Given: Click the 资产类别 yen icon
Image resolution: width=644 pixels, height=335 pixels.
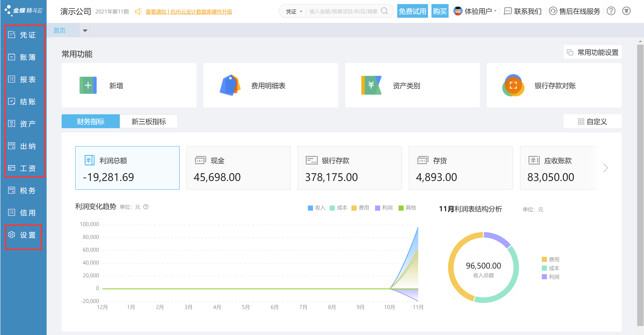Looking at the screenshot, I should click(372, 85).
